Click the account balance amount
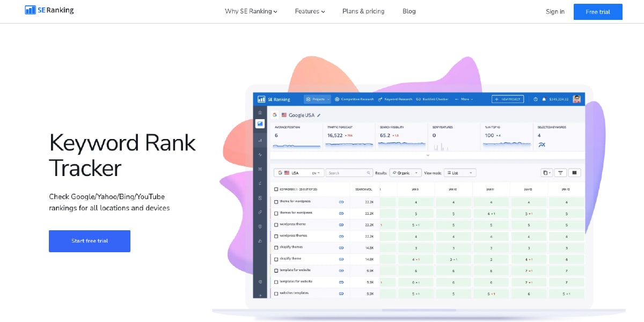This screenshot has height=322, width=644. click(559, 99)
